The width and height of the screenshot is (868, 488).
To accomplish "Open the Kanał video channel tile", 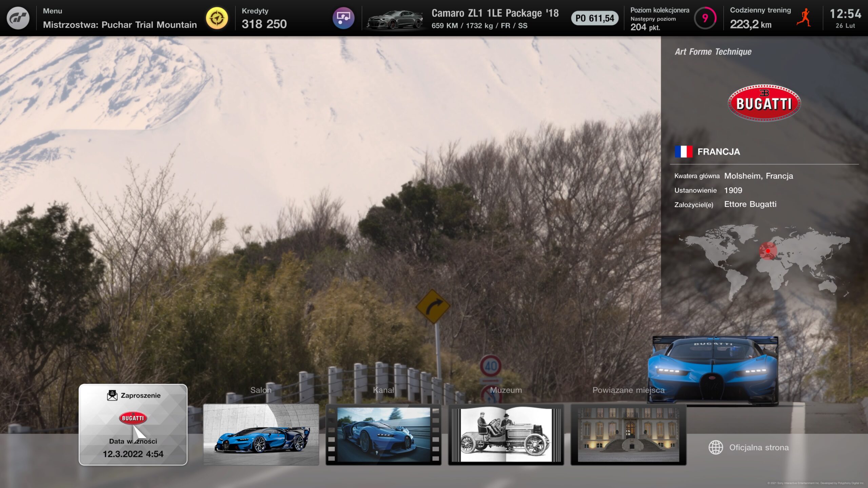I will pyautogui.click(x=383, y=434).
